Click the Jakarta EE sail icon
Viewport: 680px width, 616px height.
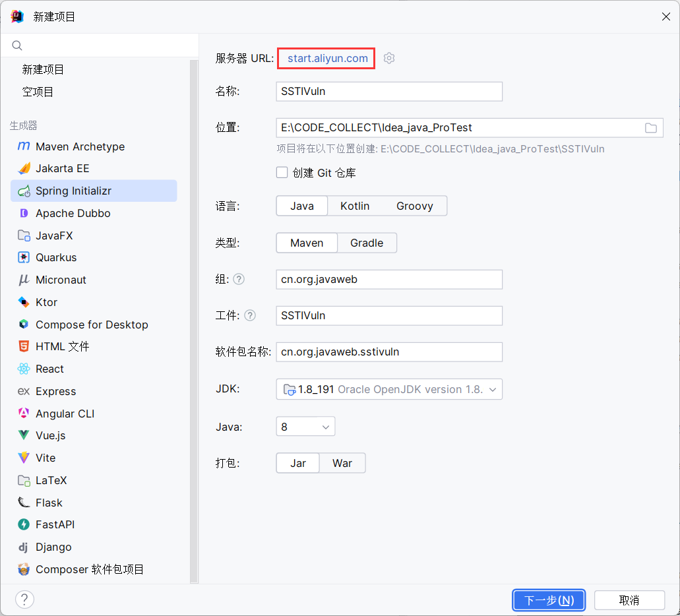pos(24,168)
